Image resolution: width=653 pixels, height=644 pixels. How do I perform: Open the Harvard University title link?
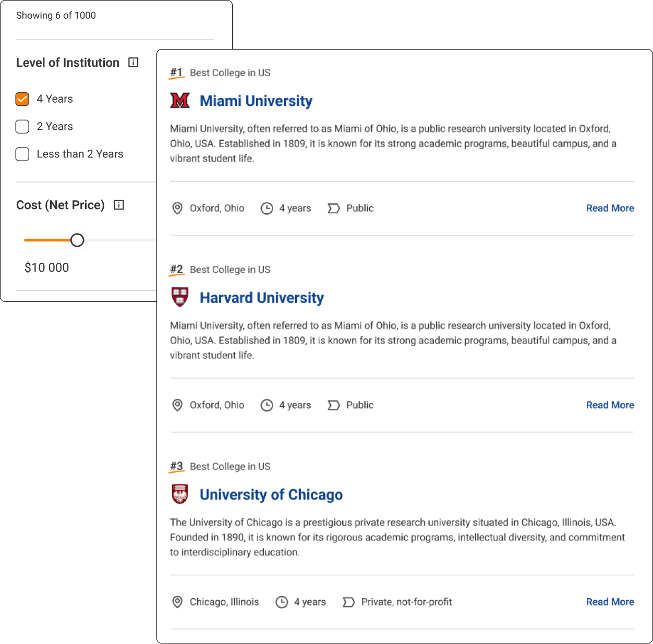[x=262, y=298]
